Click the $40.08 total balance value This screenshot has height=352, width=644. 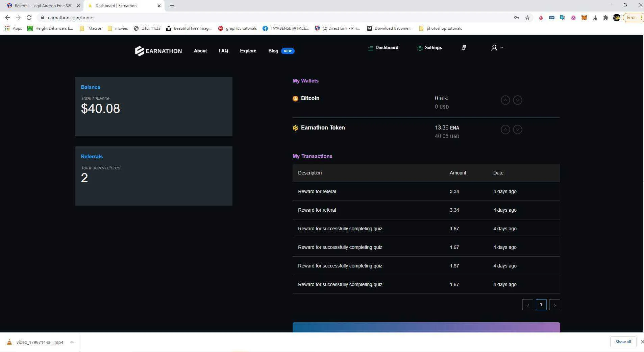[100, 109]
